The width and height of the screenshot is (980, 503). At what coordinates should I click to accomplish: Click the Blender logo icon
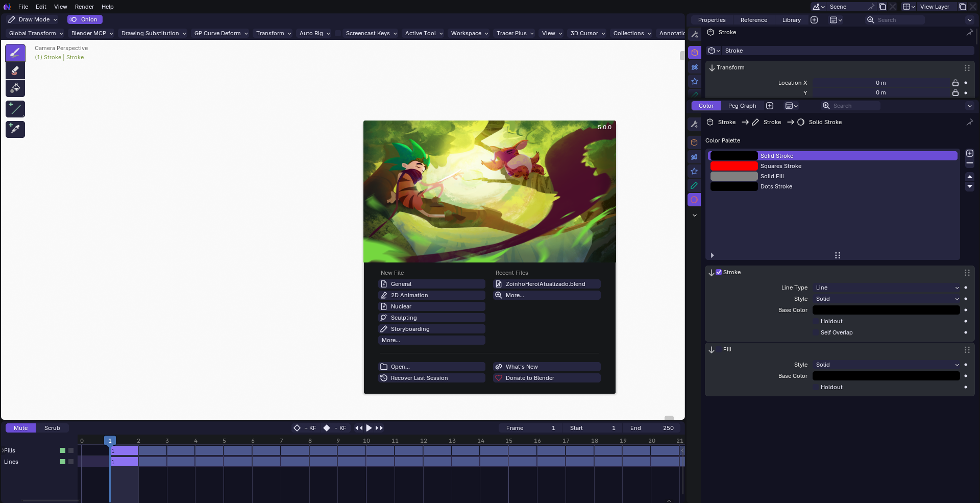(7, 7)
